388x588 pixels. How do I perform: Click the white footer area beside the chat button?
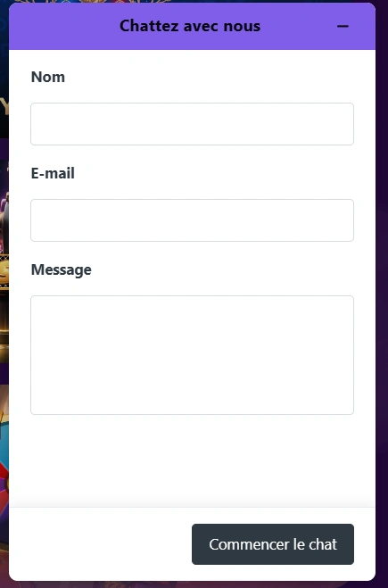tap(101, 543)
